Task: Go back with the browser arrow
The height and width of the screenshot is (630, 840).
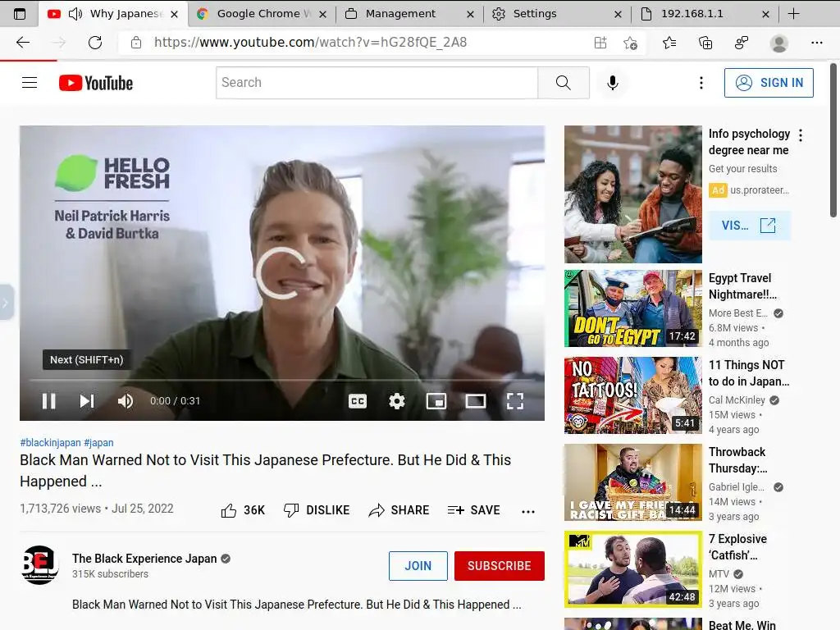Action: pyautogui.click(x=22, y=43)
